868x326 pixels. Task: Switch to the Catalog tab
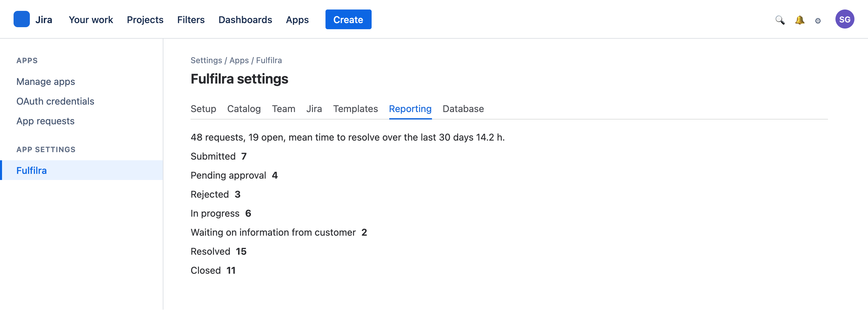pyautogui.click(x=244, y=109)
